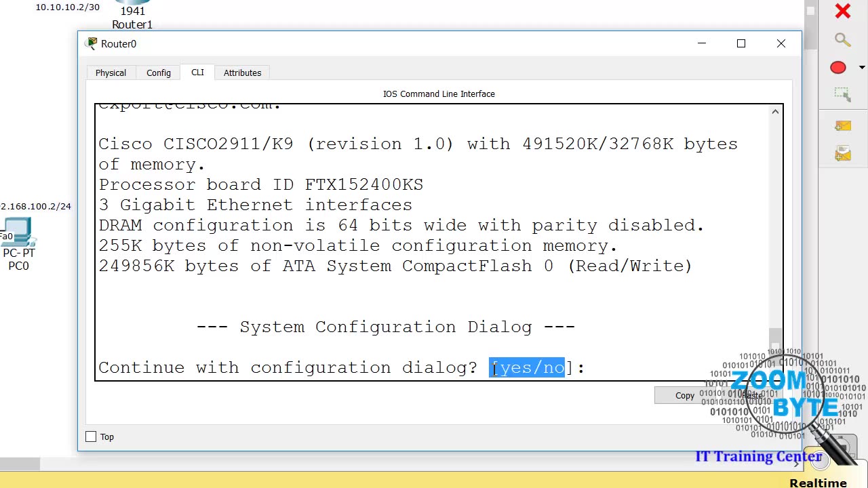Click the 10.10.10.2/30 network label
The image size is (868, 488).
pyautogui.click(x=67, y=7)
